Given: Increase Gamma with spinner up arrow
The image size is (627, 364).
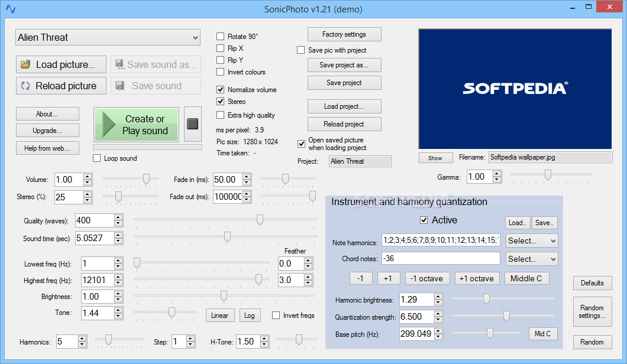Looking at the screenshot, I should coord(497,174).
